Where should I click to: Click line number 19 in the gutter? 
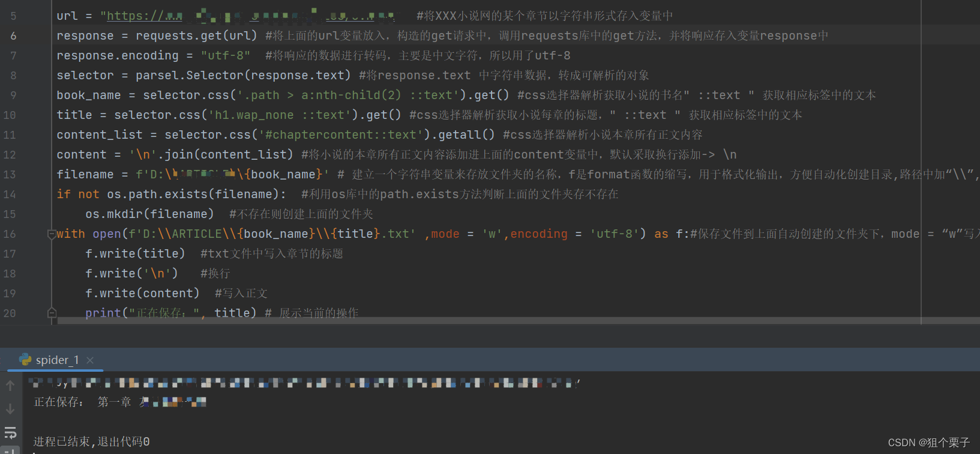pyautogui.click(x=10, y=294)
